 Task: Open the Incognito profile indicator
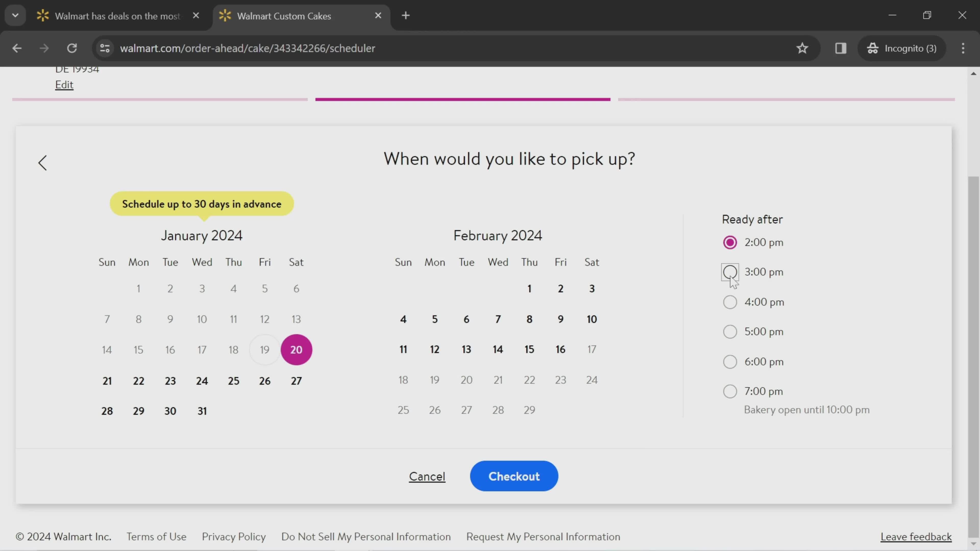point(902,48)
